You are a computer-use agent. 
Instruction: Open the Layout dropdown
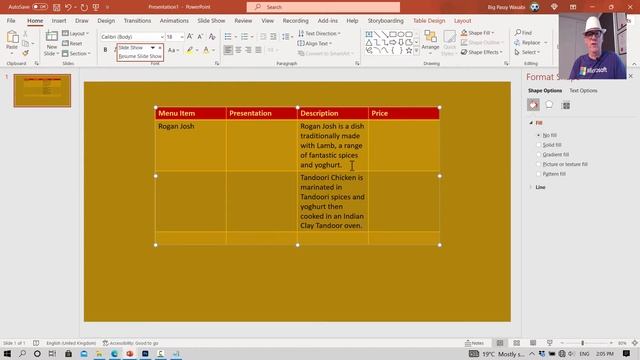(x=76, y=33)
